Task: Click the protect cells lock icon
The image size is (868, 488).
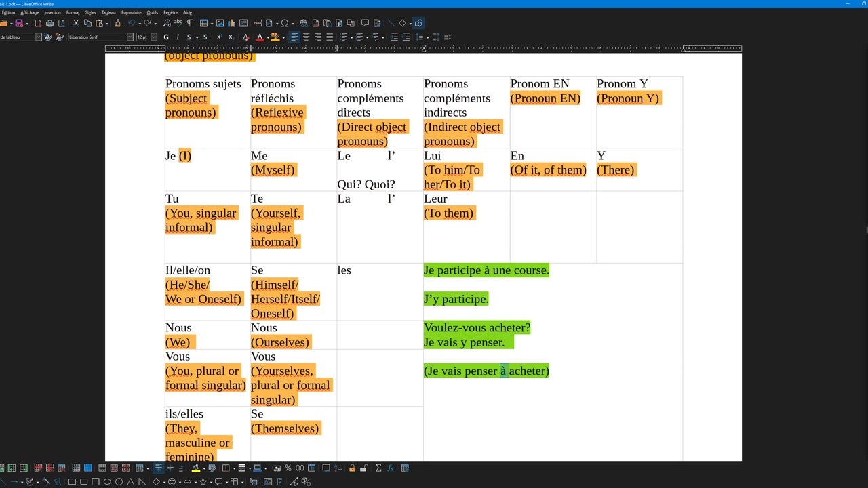Action: (352, 468)
